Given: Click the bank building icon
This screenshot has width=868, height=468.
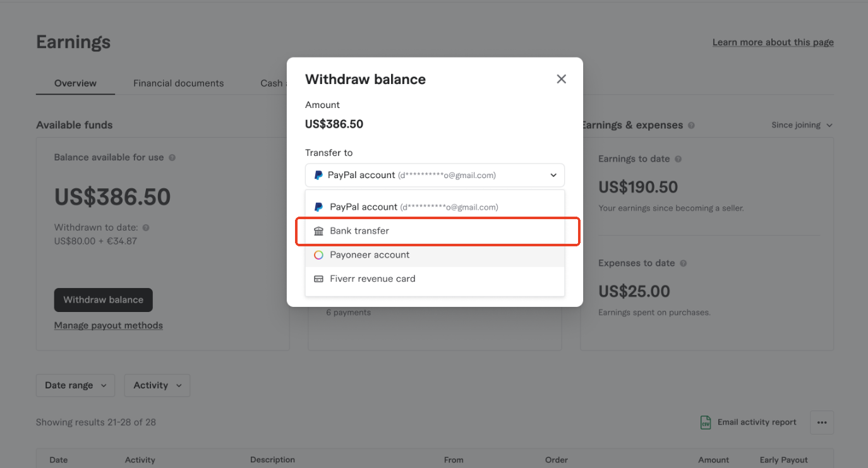Looking at the screenshot, I should [319, 231].
